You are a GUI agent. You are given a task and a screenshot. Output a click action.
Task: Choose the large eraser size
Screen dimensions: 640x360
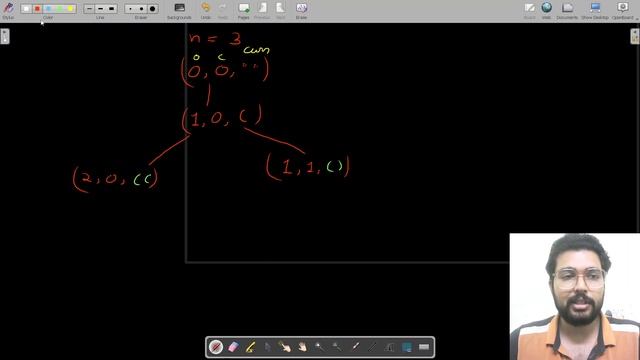point(152,9)
